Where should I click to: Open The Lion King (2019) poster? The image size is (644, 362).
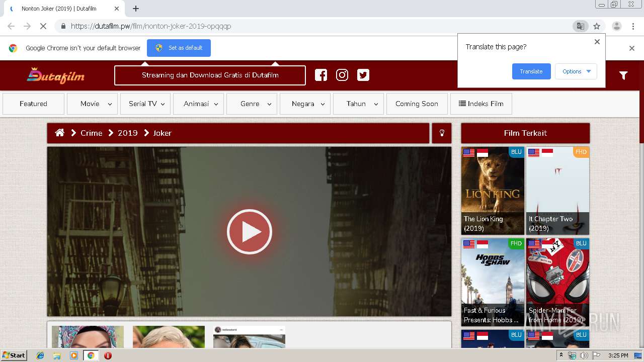[493, 191]
